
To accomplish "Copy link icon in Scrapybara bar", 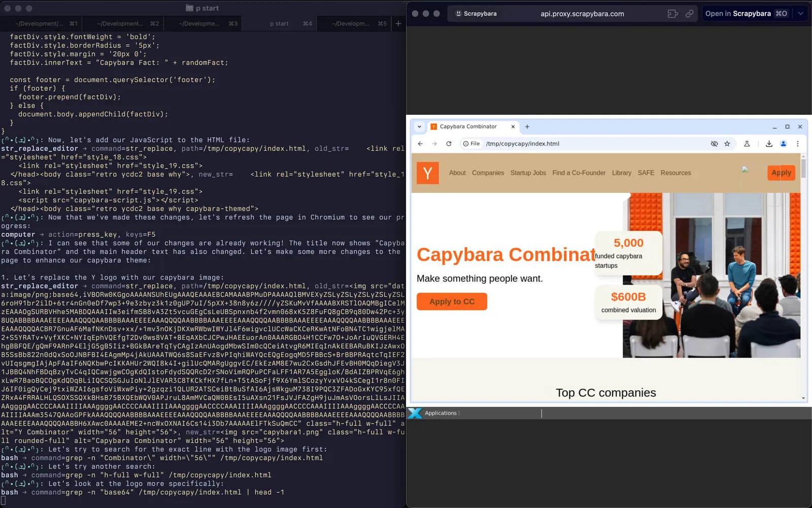I will pyautogui.click(x=689, y=14).
